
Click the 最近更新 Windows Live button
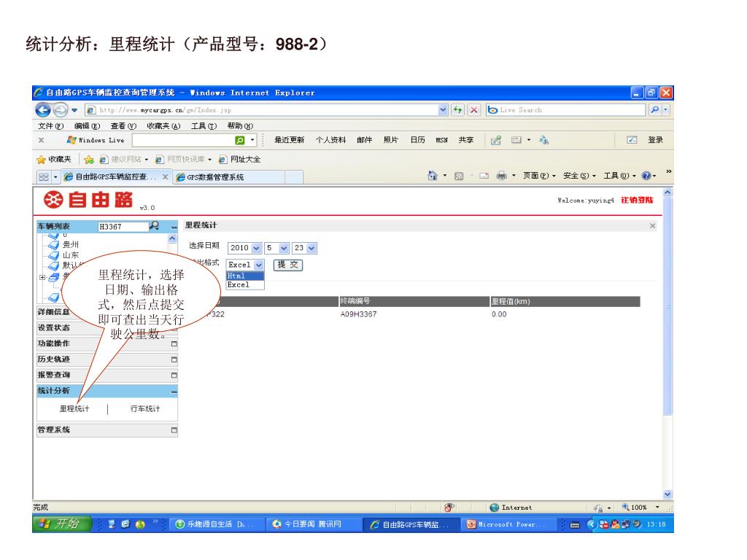point(289,140)
